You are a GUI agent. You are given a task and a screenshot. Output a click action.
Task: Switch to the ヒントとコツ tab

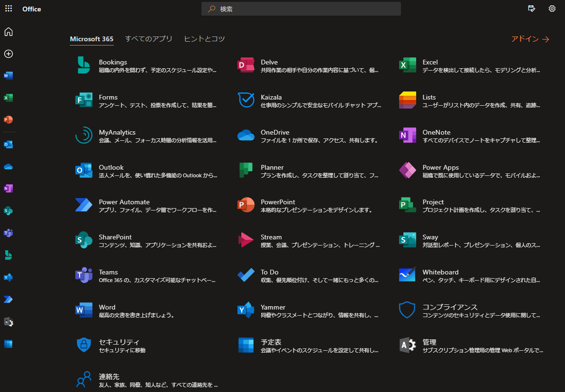(204, 39)
